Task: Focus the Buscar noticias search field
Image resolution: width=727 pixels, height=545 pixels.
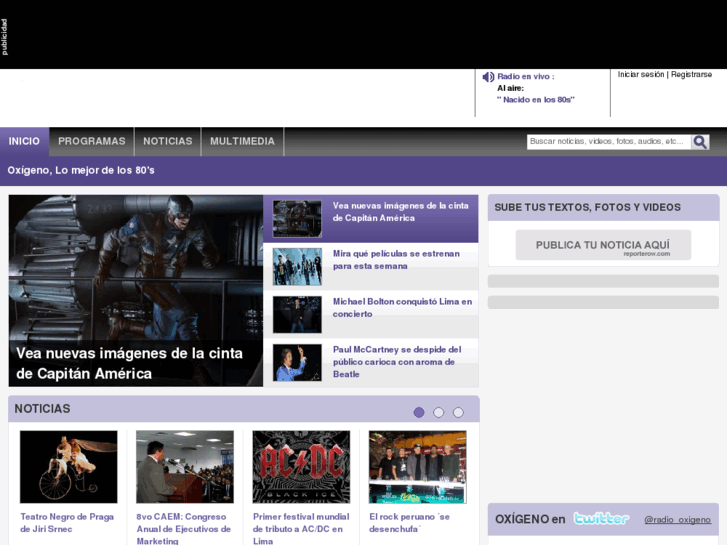Action: click(x=609, y=141)
